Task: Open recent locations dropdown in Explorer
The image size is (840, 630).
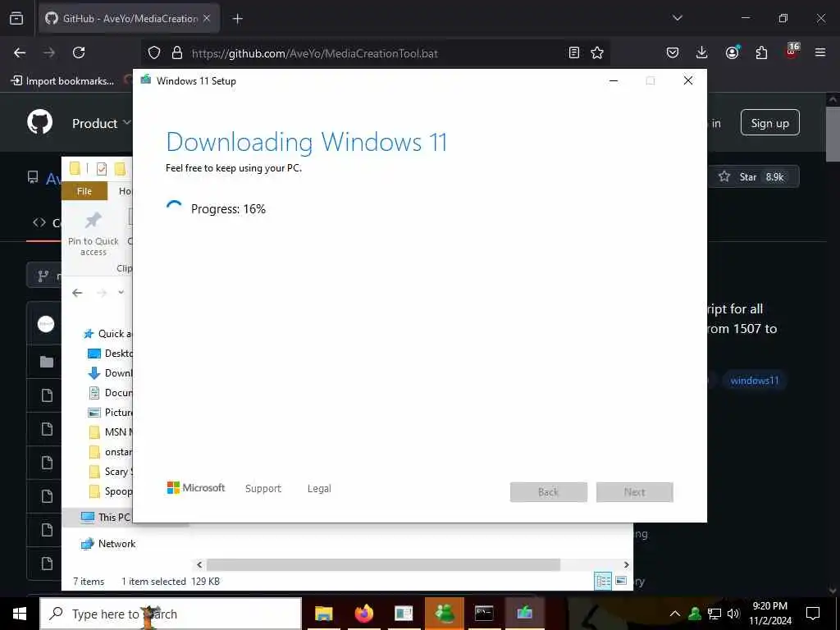Action: [x=121, y=292]
